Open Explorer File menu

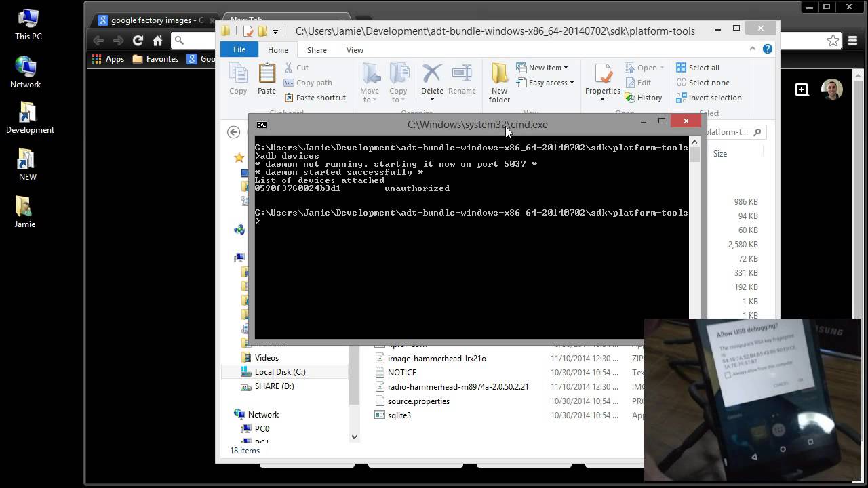click(239, 49)
